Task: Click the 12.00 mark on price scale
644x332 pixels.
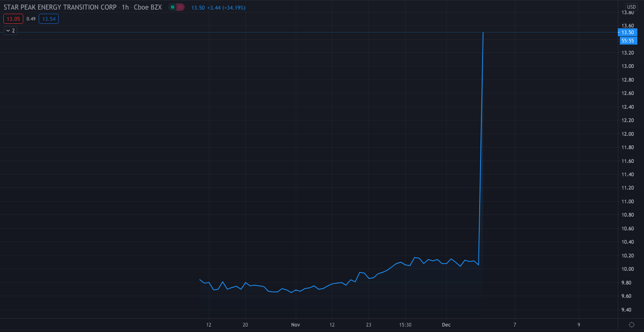Action: (x=627, y=134)
